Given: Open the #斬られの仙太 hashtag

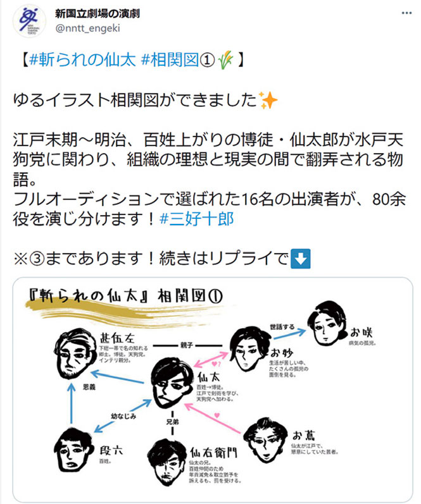Looking at the screenshot, I should point(82,60).
